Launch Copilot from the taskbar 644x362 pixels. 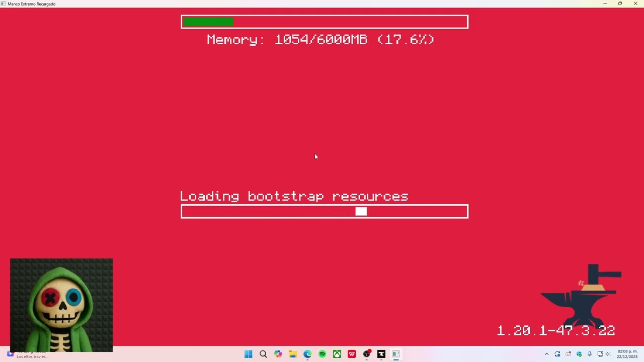click(278, 354)
